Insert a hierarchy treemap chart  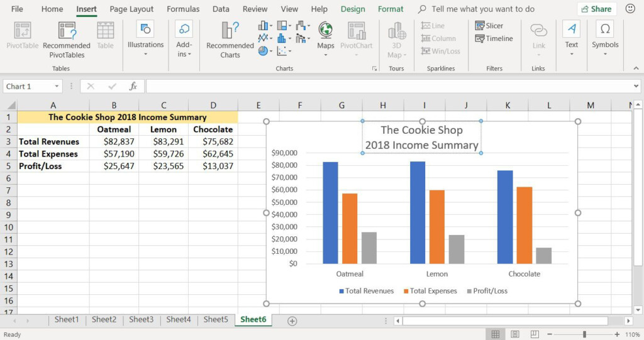click(282, 26)
